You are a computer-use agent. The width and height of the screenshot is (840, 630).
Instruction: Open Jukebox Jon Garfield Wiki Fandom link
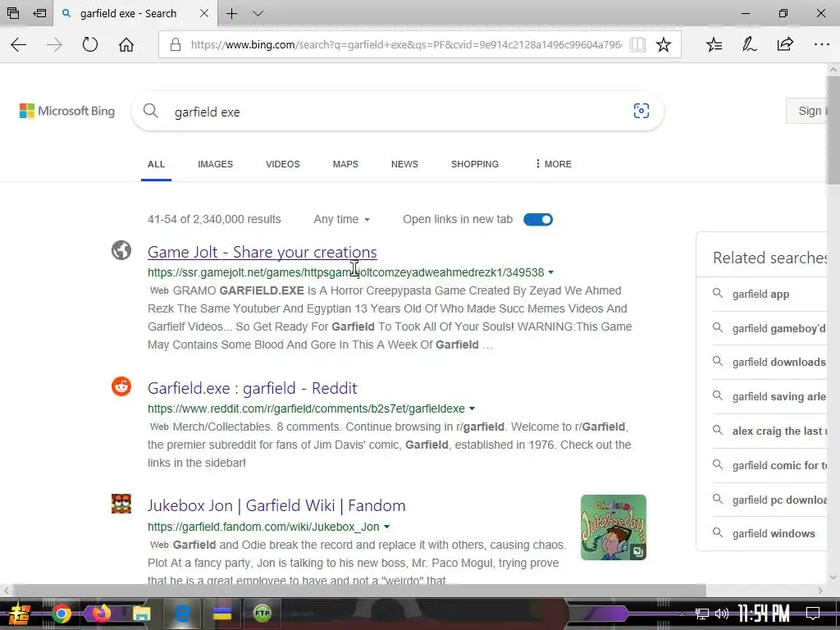pos(276,505)
